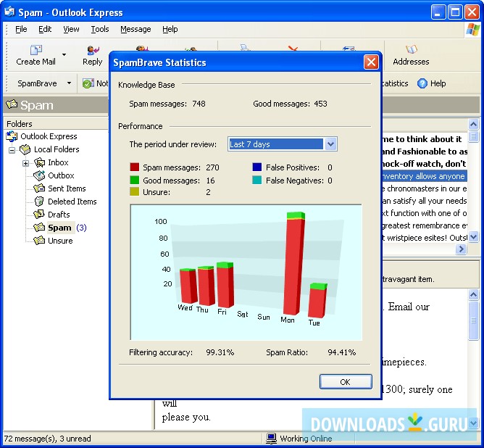Open the Drafts folder label
Screen dimensions: 484x448
tap(59, 215)
